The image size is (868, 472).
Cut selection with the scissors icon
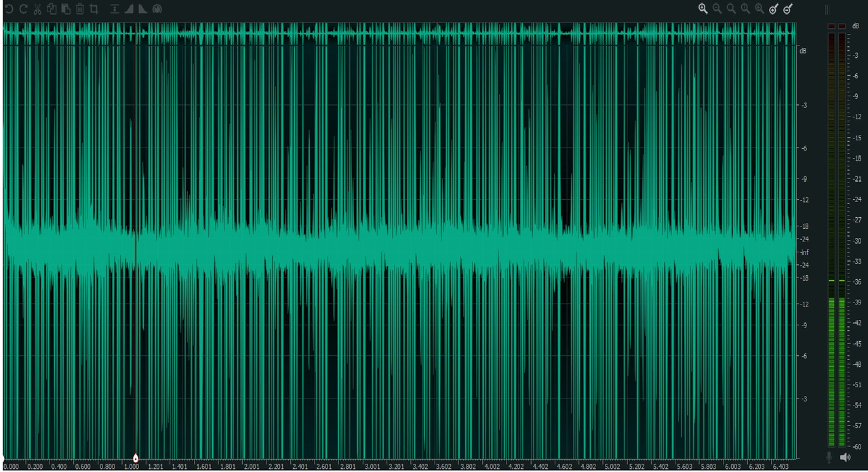pos(37,9)
